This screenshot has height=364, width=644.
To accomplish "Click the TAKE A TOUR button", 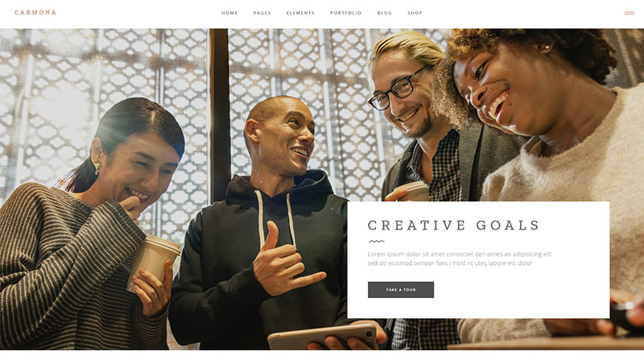I will (401, 290).
